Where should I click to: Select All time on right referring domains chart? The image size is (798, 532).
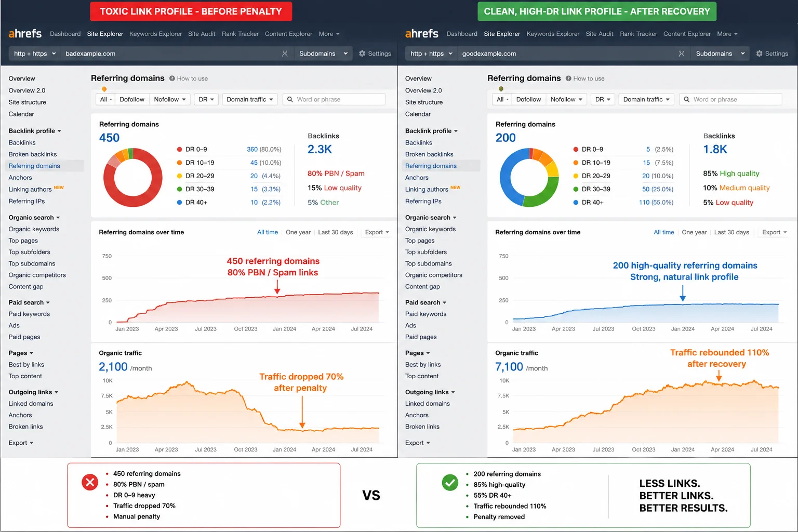(664, 232)
